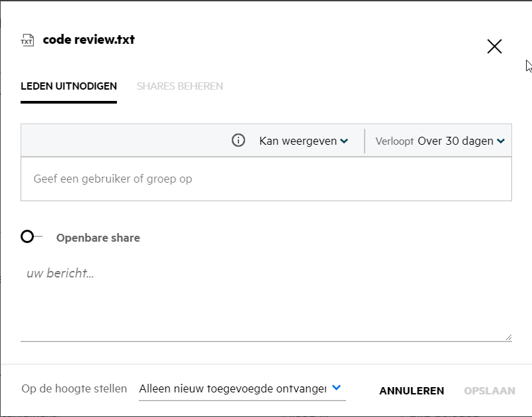Image resolution: width=532 pixels, height=417 pixels.
Task: Click the blue chevron of the notification selector
Action: point(336,388)
